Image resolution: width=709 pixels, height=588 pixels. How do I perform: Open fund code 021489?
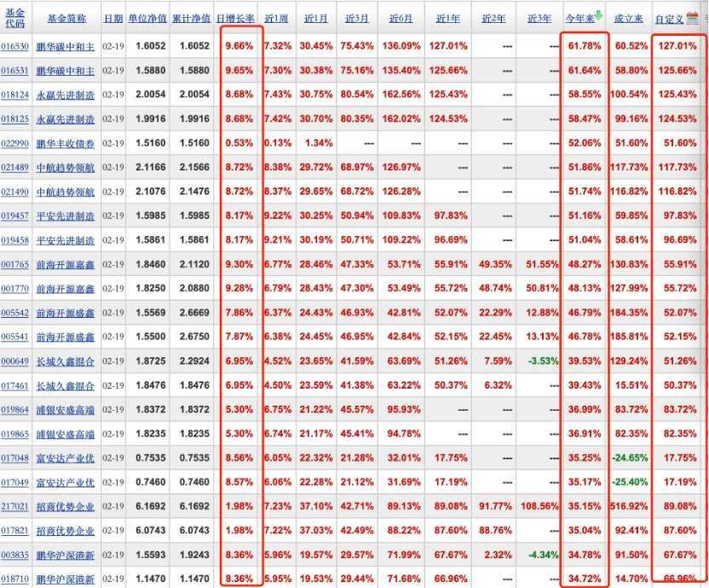[15, 167]
